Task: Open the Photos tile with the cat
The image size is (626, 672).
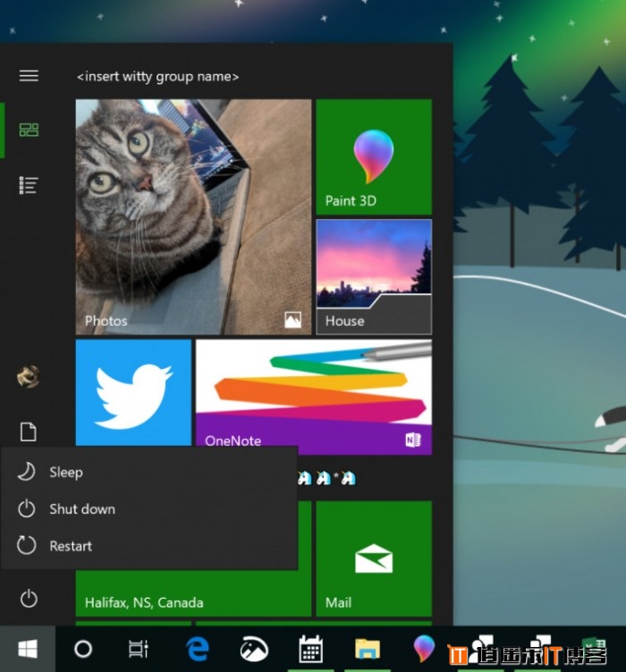Action: click(x=193, y=217)
